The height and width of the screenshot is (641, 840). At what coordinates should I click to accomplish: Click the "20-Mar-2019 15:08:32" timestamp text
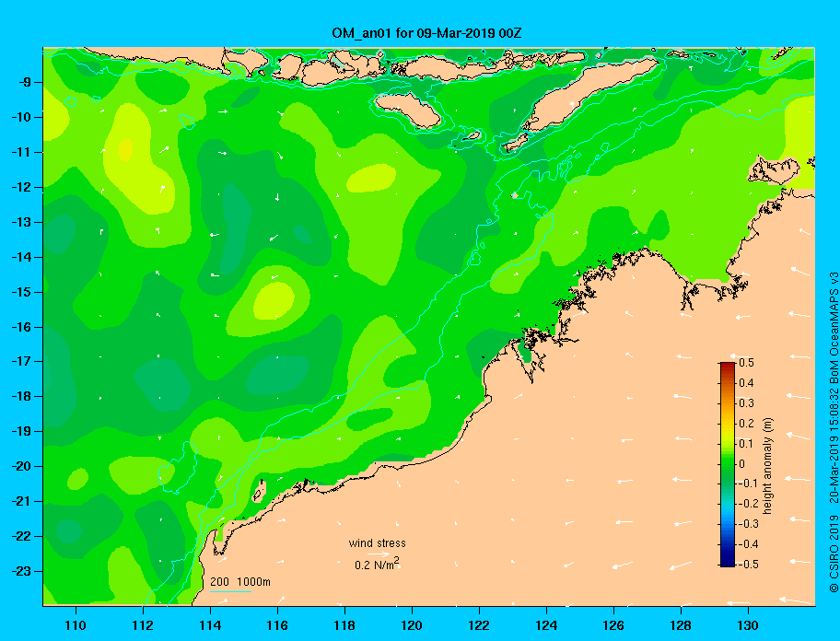click(834, 446)
